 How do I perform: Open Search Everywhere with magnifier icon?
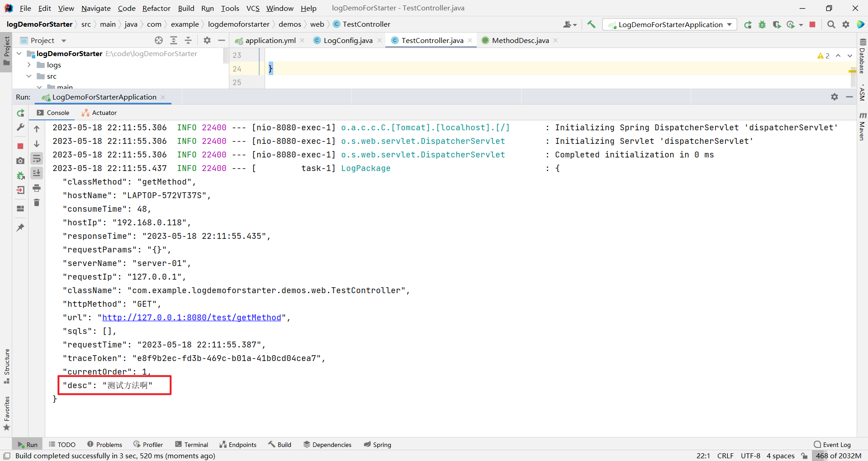pyautogui.click(x=831, y=24)
